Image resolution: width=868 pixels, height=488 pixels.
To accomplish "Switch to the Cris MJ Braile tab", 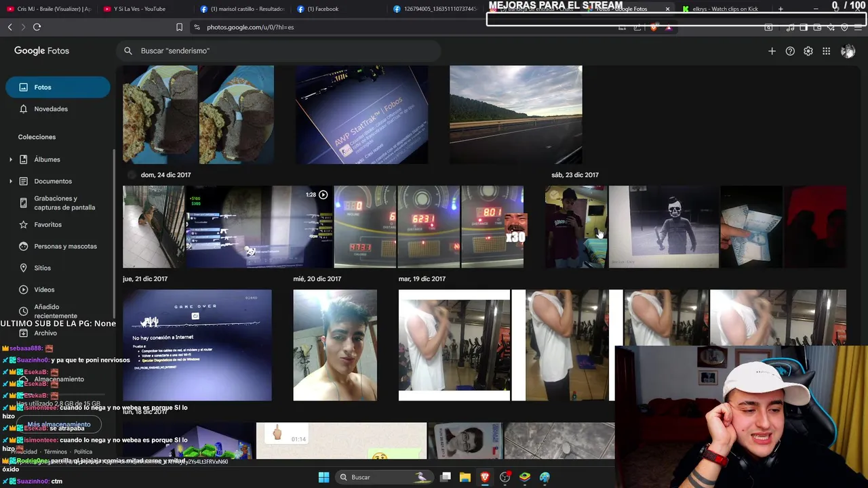I will 48,9.
